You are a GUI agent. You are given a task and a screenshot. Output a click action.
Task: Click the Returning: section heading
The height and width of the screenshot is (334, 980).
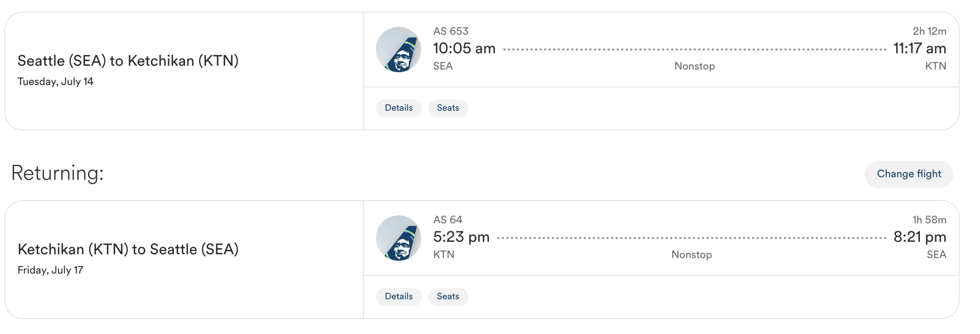point(57,173)
